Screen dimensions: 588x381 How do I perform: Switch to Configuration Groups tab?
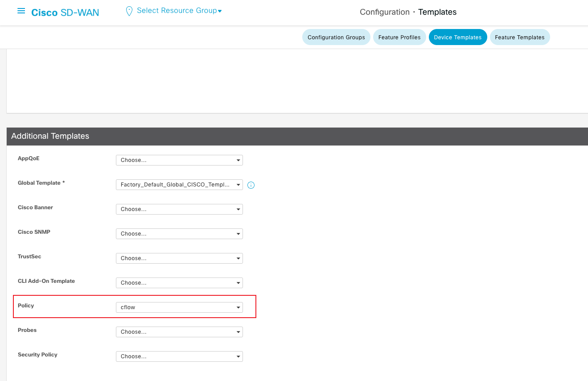pyautogui.click(x=336, y=37)
